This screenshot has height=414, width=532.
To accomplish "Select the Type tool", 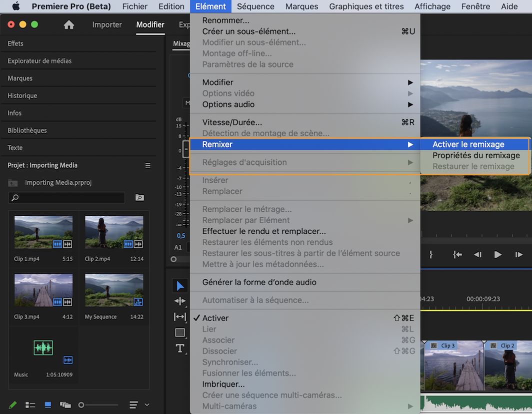I will pos(179,348).
